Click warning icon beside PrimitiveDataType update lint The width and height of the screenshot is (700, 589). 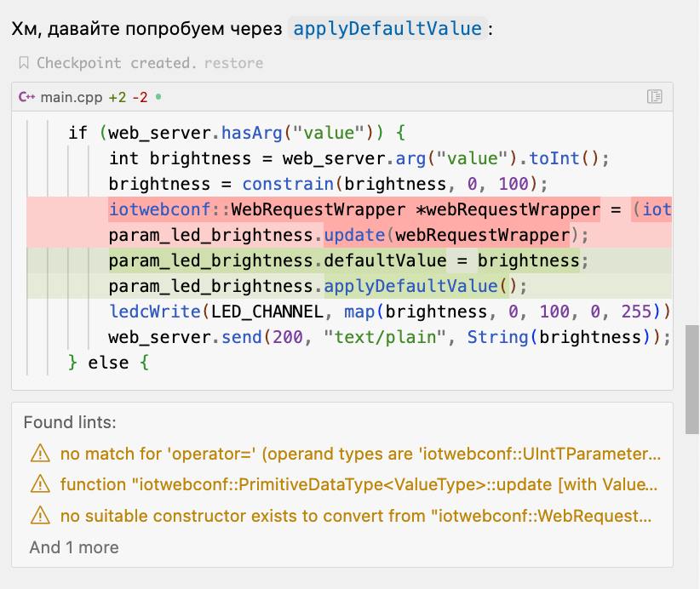click(40, 484)
